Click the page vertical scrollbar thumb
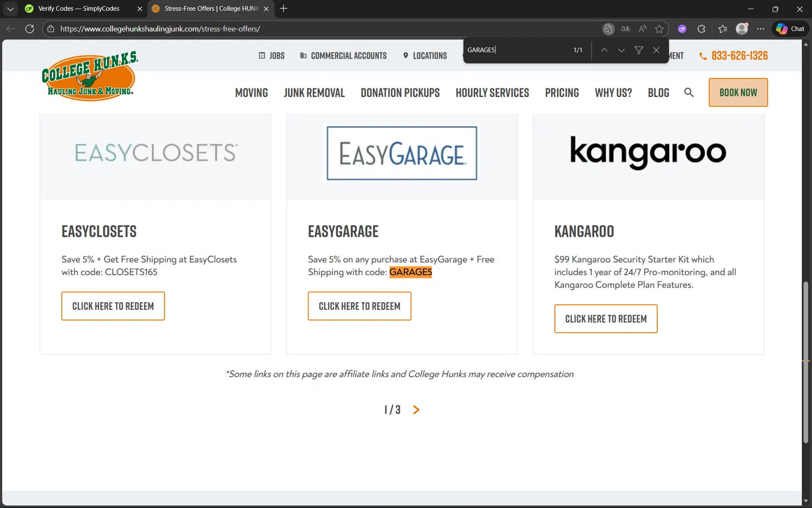The height and width of the screenshot is (508, 812). tap(806, 362)
